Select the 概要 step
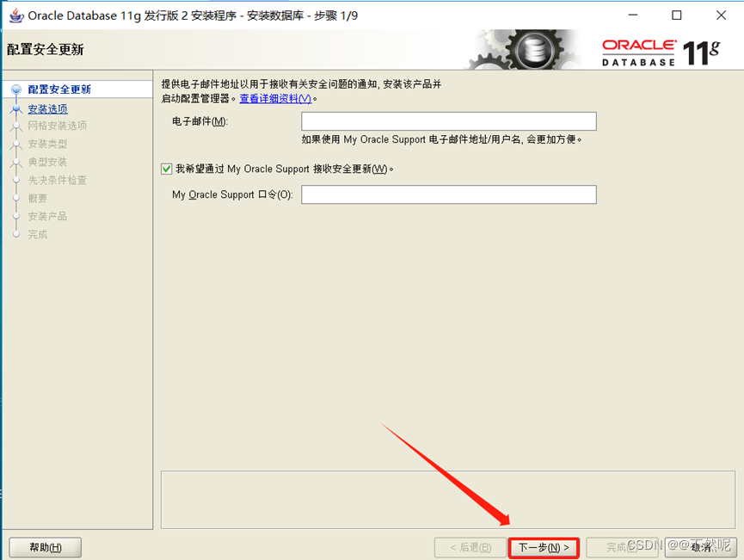The width and height of the screenshot is (744, 560). point(38,199)
